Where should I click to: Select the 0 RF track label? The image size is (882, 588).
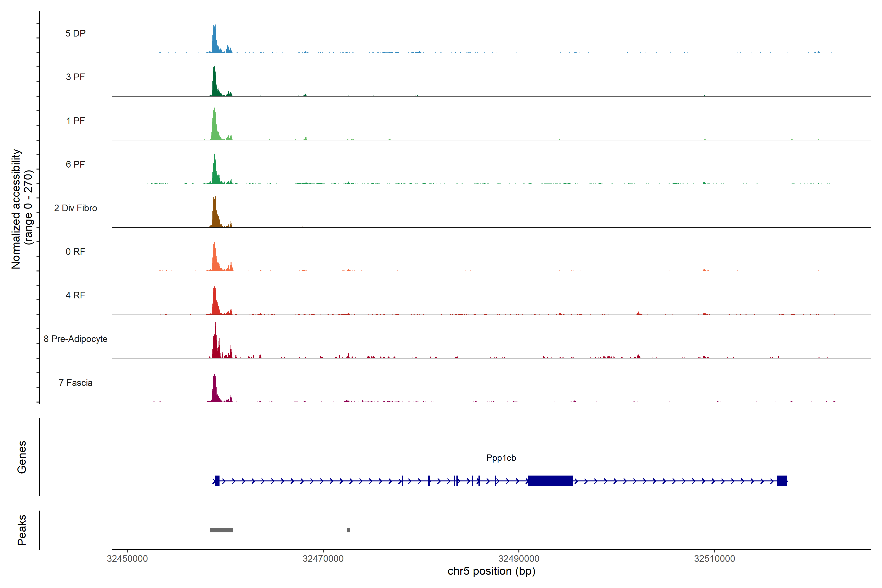75,252
